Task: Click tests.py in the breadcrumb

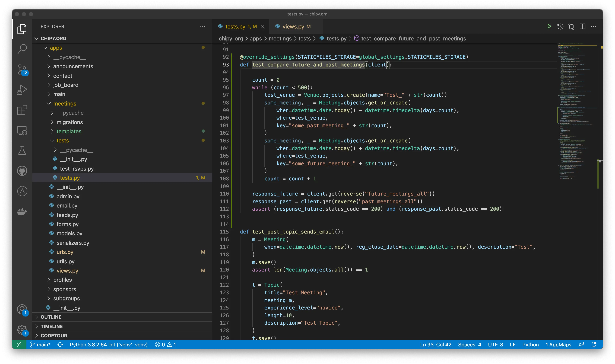Action: 336,39
